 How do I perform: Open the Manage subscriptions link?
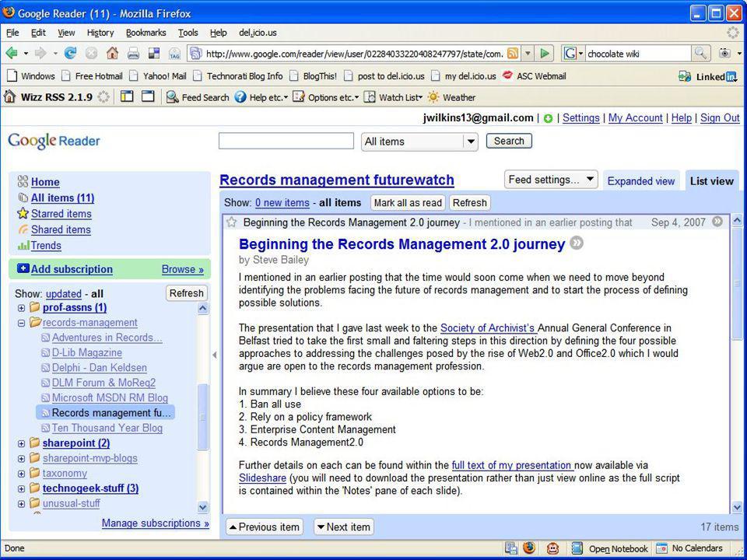156,523
